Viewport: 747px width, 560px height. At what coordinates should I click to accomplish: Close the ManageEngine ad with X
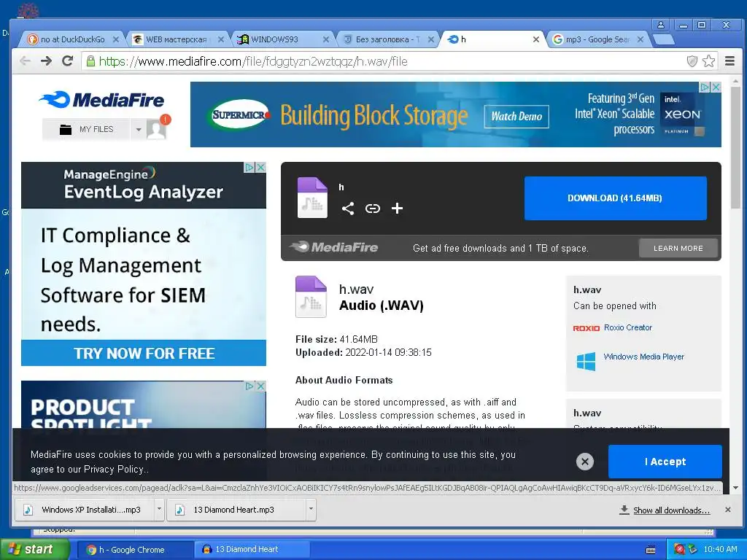coord(260,168)
